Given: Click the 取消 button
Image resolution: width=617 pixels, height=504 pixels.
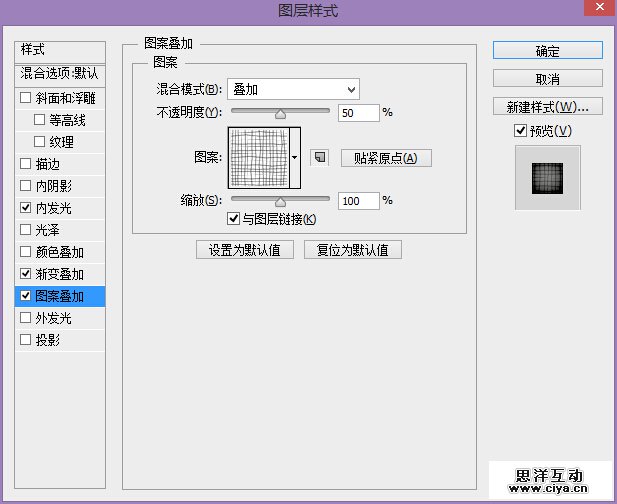Looking at the screenshot, I should (548, 78).
